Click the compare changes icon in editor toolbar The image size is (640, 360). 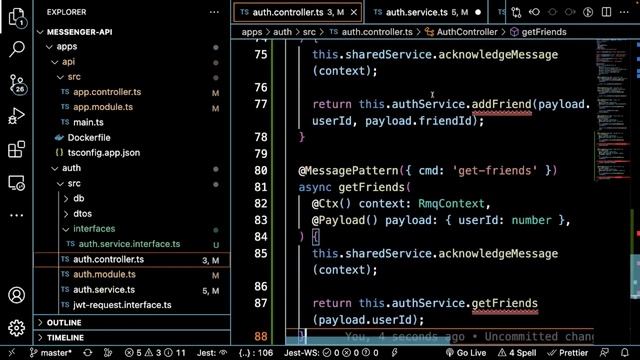click(x=516, y=12)
